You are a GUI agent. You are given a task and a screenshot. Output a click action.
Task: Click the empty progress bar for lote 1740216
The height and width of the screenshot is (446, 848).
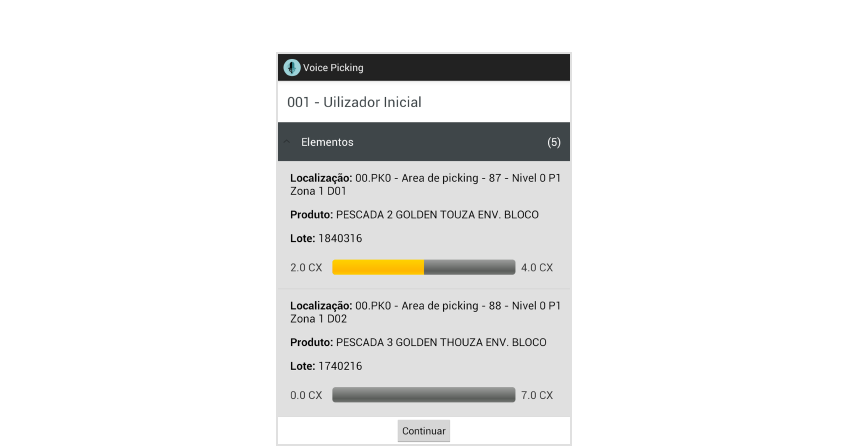(x=423, y=395)
